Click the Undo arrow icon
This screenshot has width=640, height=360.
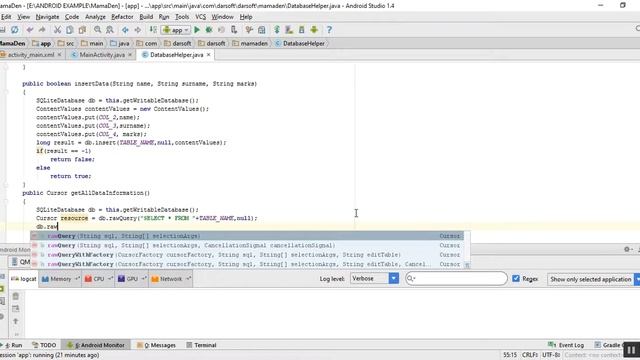click(30, 30)
